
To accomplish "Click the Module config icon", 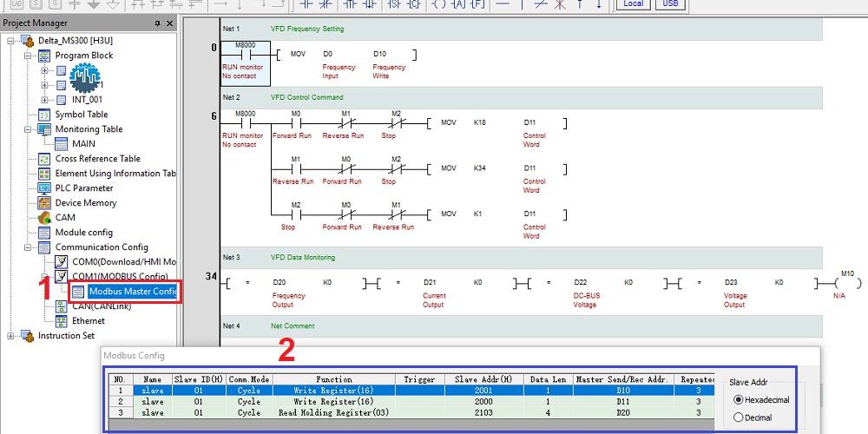I will (44, 233).
